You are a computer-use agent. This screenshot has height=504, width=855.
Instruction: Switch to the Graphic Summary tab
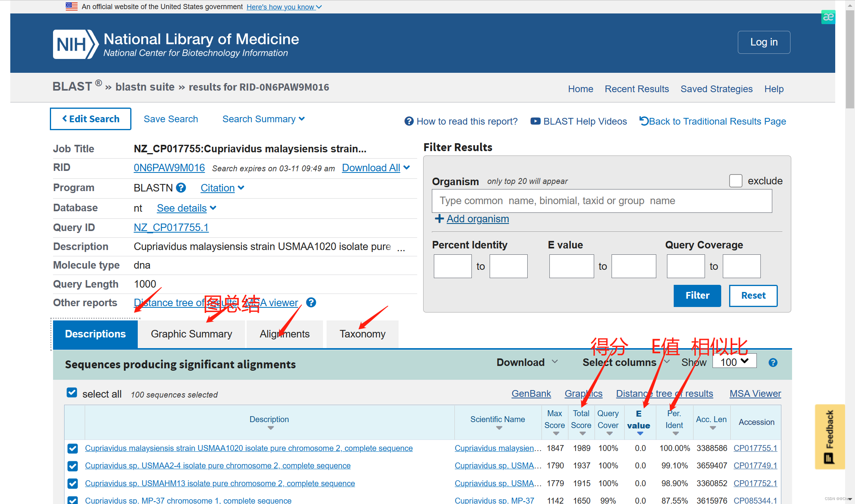pyautogui.click(x=191, y=334)
